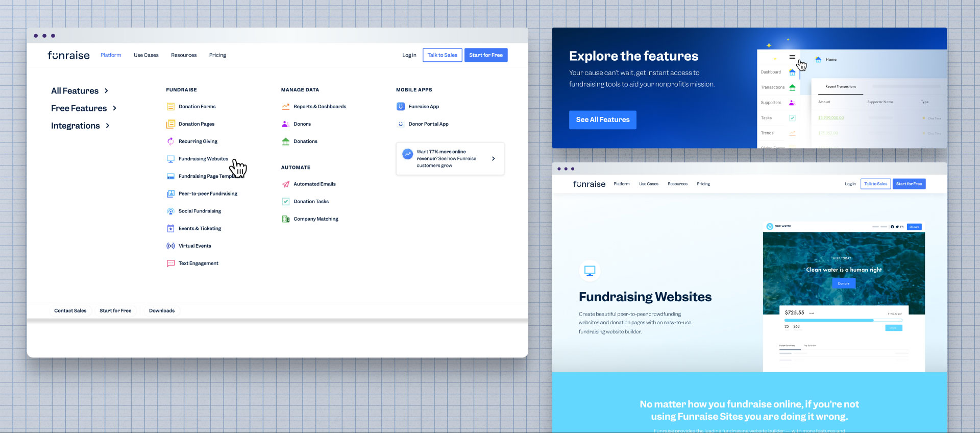
Task: Click the Automated Emails paper plane icon
Action: click(286, 184)
